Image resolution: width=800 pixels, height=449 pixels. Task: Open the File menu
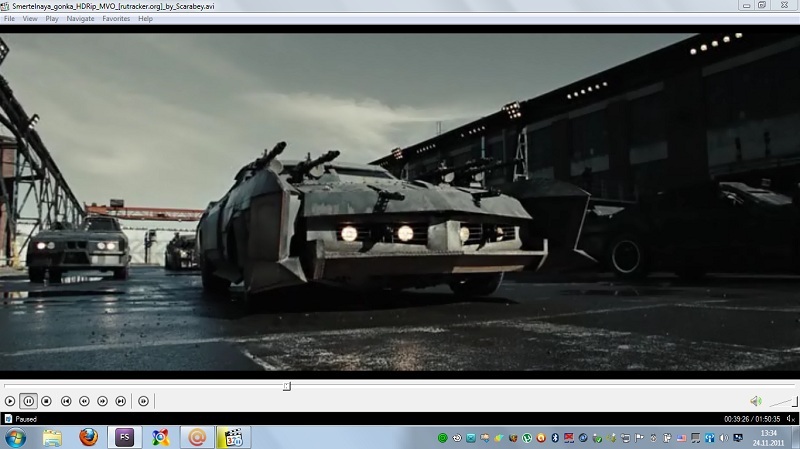pyautogui.click(x=9, y=18)
